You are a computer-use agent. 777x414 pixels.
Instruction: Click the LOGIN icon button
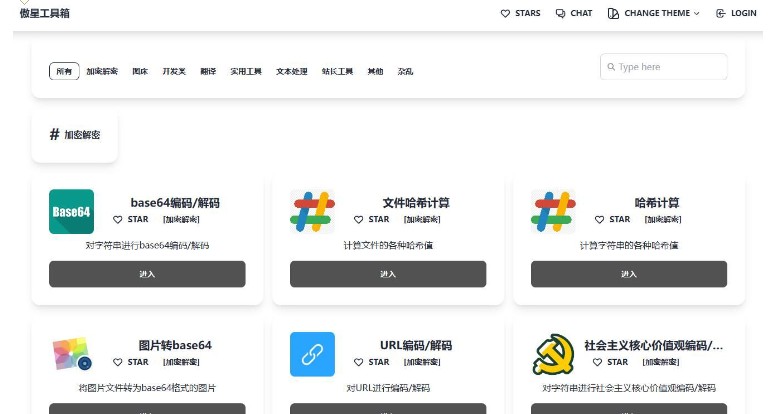[x=736, y=13]
